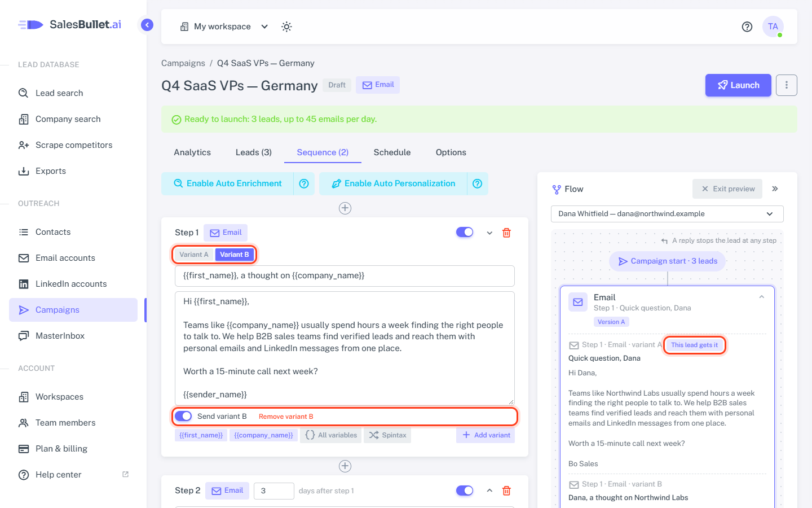Click Enable Auto Enrichment button
The image size is (812, 508).
point(227,183)
